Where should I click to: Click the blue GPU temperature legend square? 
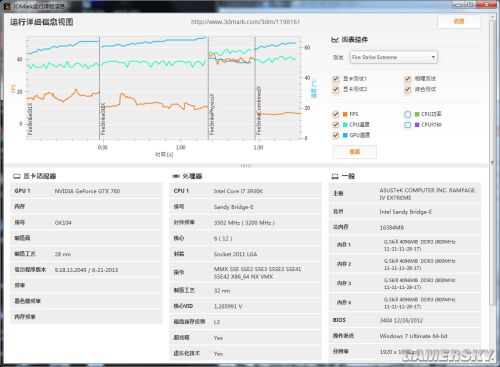[x=345, y=135]
